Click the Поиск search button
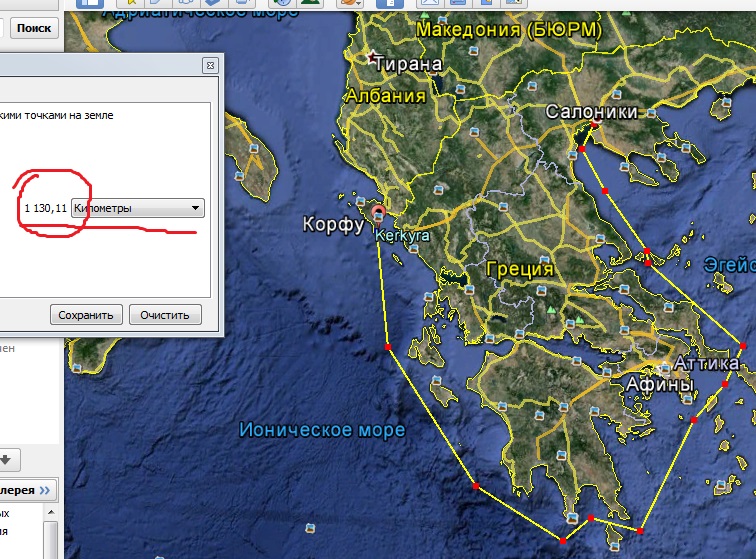Viewport: 756px width, 559px height. [x=32, y=29]
